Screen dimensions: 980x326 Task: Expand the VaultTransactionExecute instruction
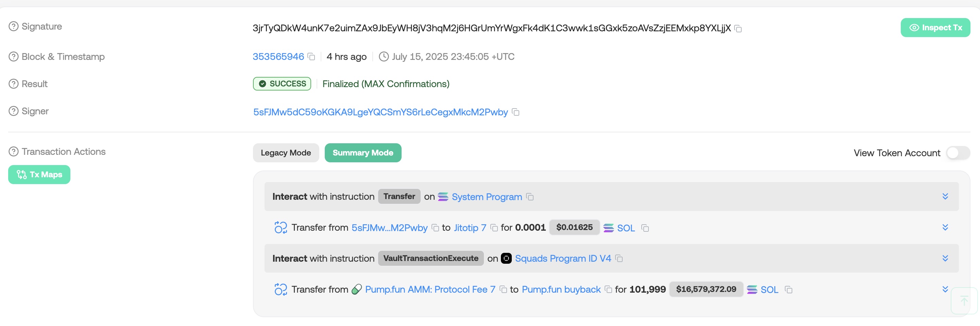click(x=945, y=259)
